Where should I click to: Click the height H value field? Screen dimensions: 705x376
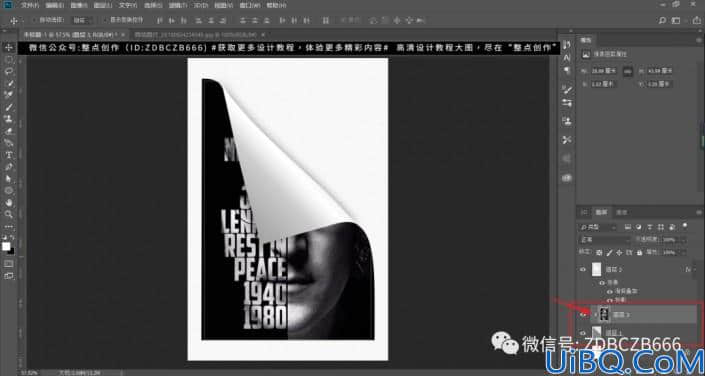coord(659,71)
